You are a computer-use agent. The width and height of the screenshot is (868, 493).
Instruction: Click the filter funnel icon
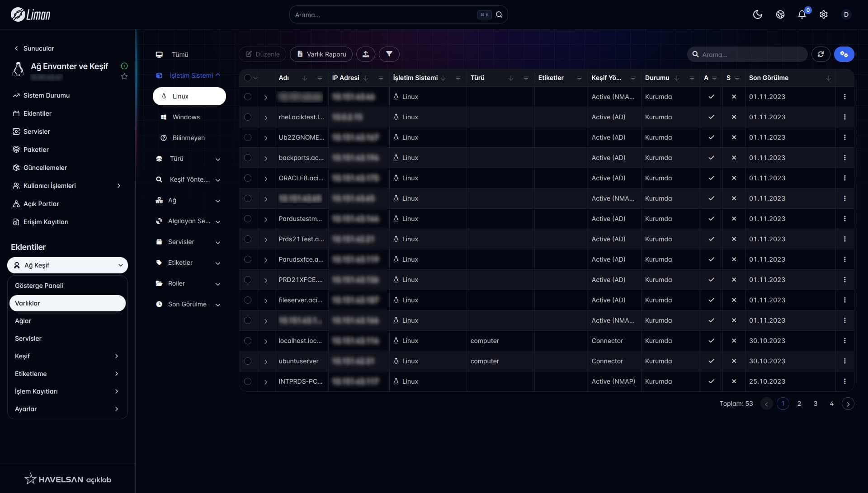[389, 54]
